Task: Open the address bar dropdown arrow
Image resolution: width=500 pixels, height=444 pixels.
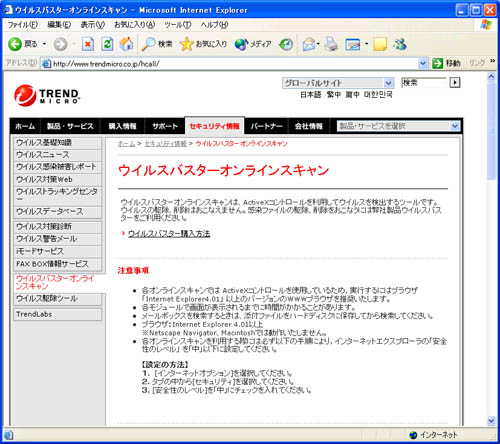Action: (x=423, y=63)
